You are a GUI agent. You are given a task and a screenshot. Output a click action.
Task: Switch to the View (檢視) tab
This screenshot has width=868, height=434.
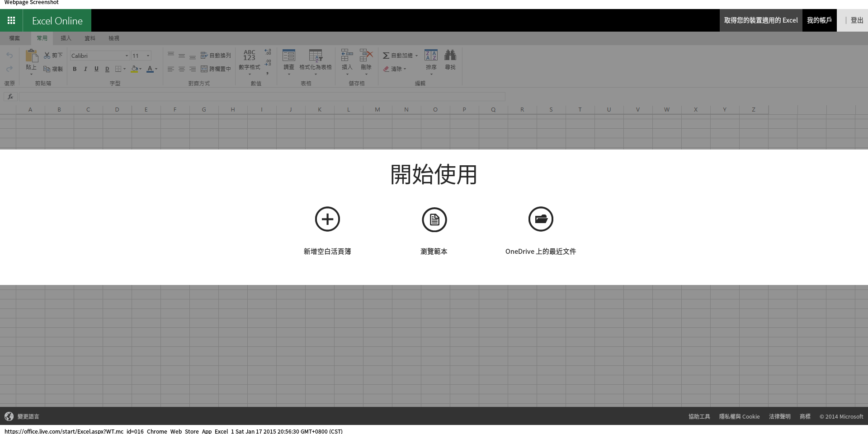114,38
